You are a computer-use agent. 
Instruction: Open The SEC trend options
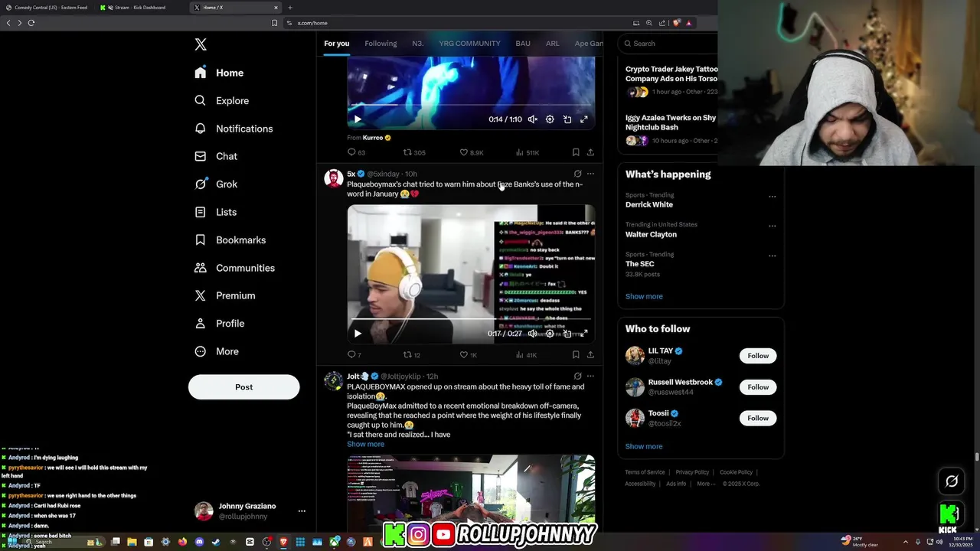pos(772,256)
